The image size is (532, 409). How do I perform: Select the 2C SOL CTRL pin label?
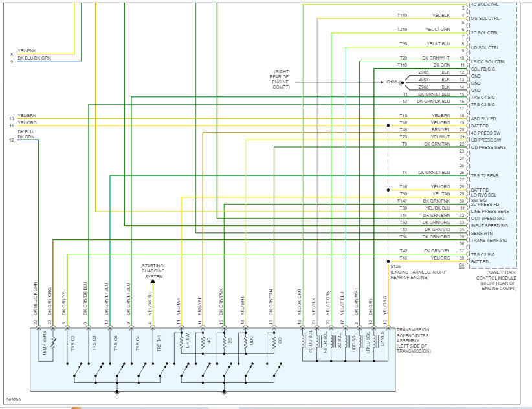(x=485, y=33)
